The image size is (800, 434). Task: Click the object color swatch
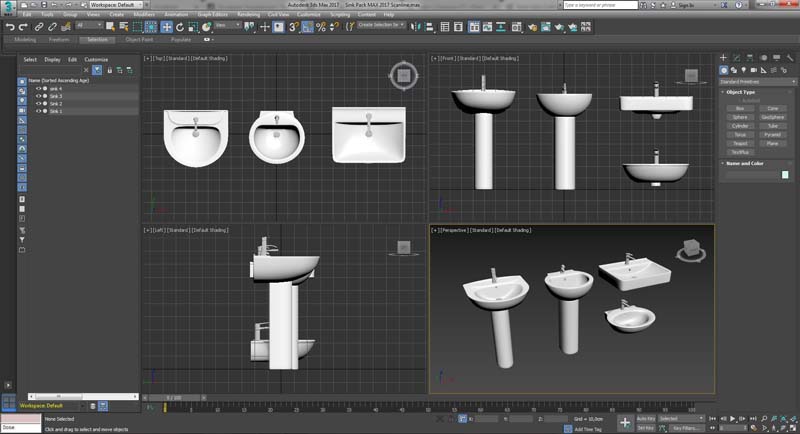point(785,175)
